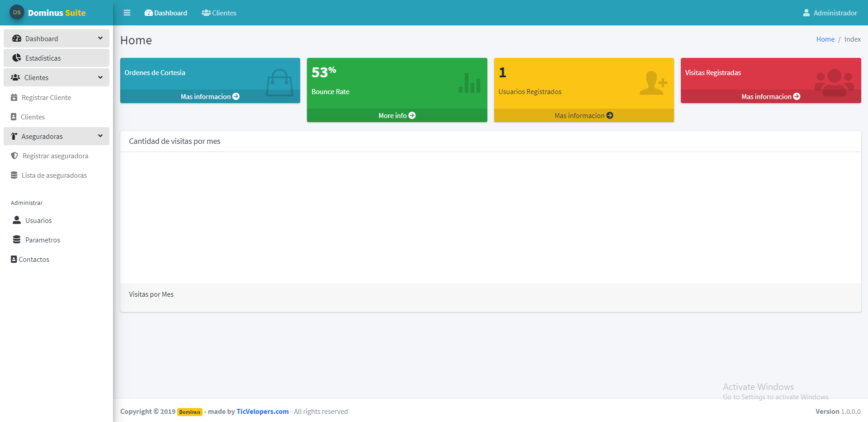Click the shopping bag icon on Ordenes card
This screenshot has width=868, height=422.
[279, 82]
